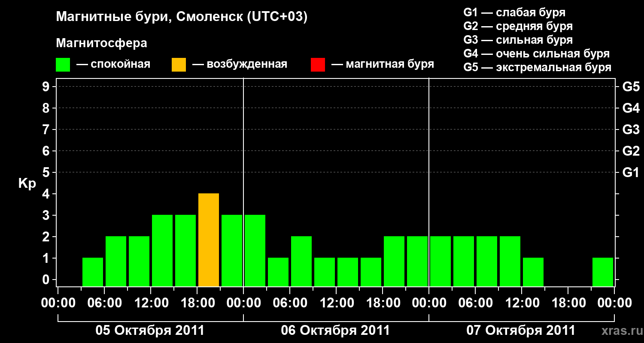644x343 pixels.
Task: Click legend line 'G1 — слабая буря'
Action: pos(514,12)
